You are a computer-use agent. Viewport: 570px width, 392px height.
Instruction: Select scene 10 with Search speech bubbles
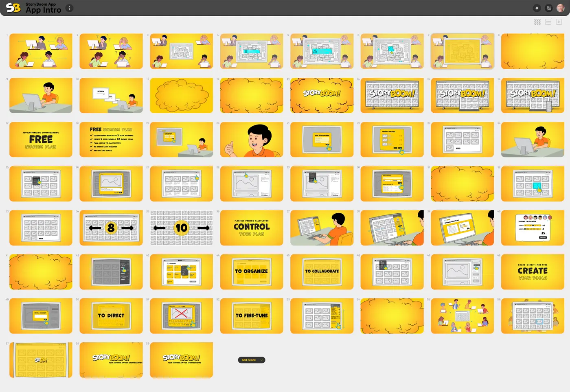(111, 95)
